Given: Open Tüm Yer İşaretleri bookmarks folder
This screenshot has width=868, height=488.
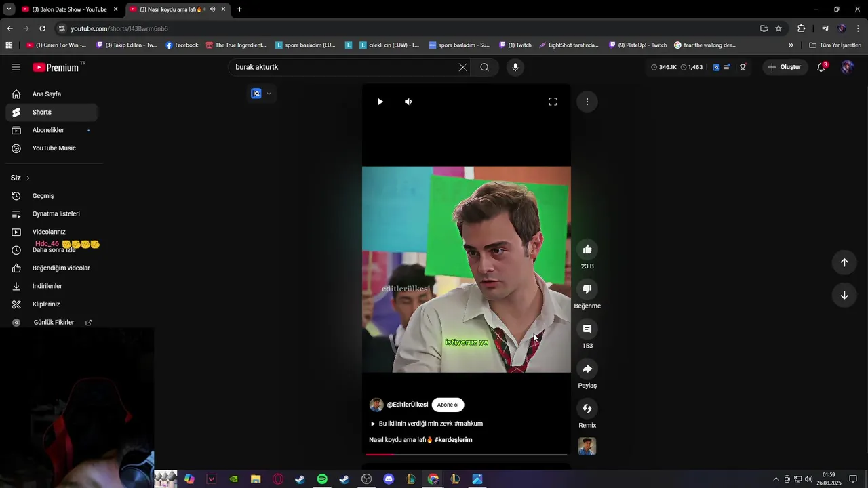Looking at the screenshot, I should (x=835, y=45).
